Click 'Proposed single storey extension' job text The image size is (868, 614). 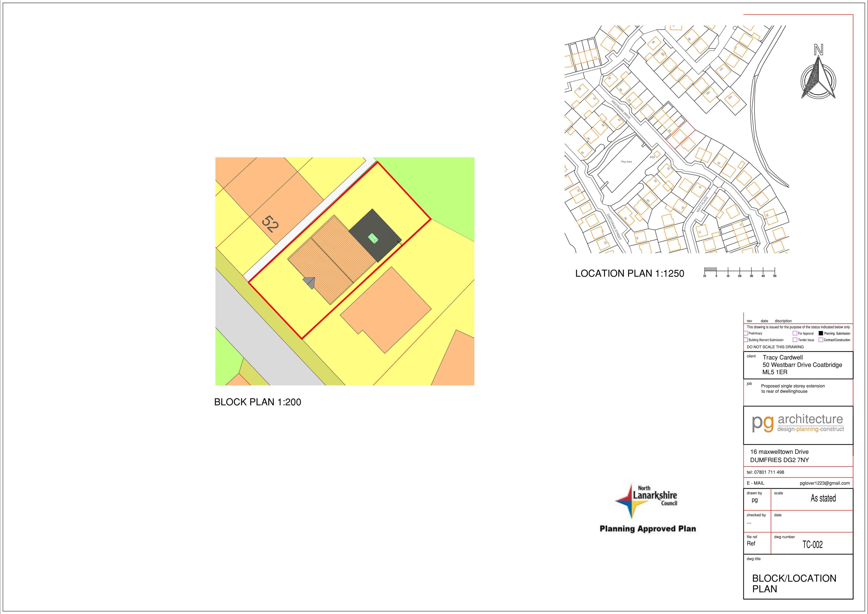[x=793, y=386]
